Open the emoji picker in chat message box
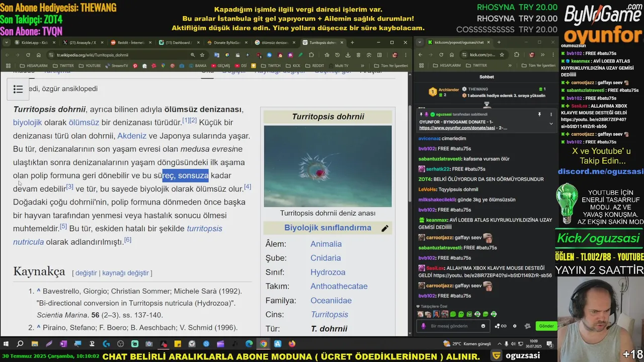This screenshot has height=362, width=644. [x=484, y=326]
